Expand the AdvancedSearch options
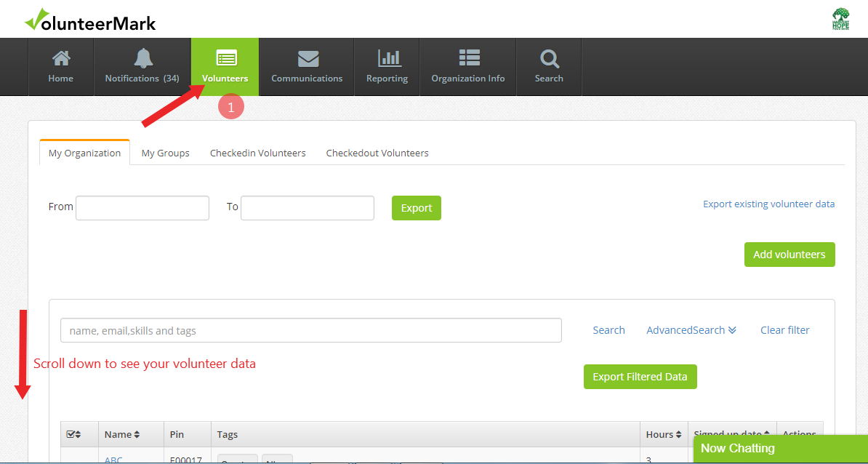The width and height of the screenshot is (868, 464). point(691,330)
